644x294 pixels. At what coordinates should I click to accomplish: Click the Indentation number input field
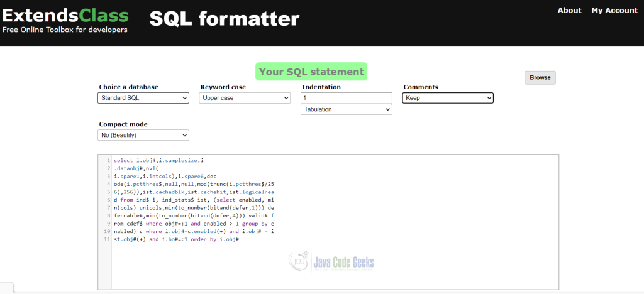tap(347, 98)
